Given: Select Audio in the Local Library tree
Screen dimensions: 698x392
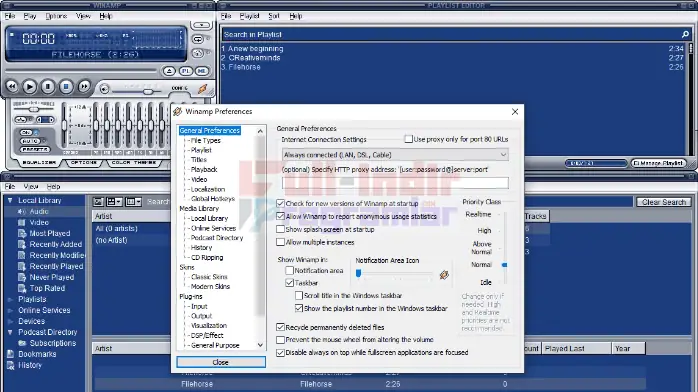Looking at the screenshot, I should (39, 211).
